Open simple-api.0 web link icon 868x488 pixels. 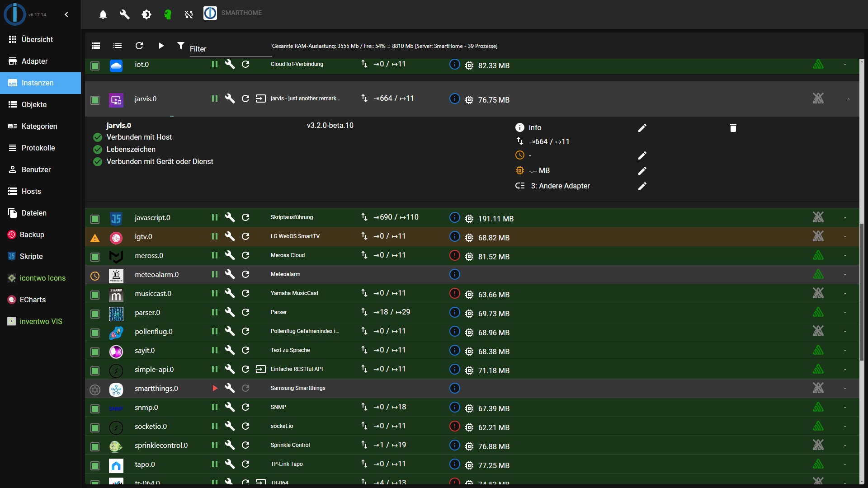261,369
